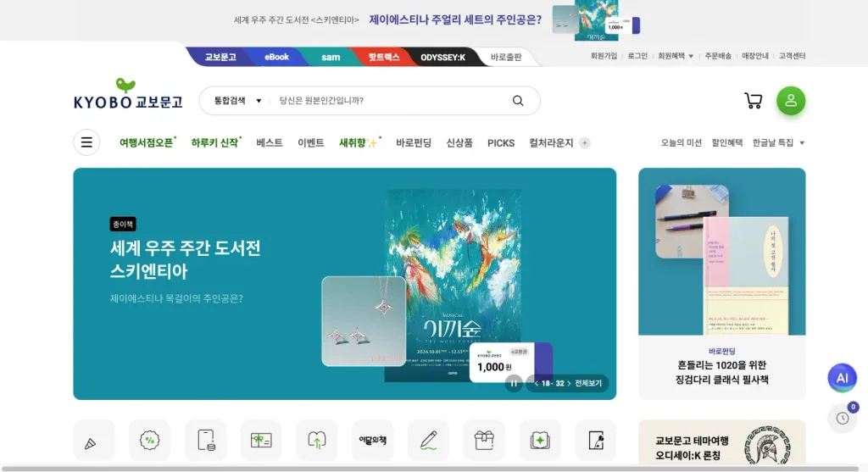Click the plus icon after 컬처라운지
The width and height of the screenshot is (868, 472).
coord(584,142)
